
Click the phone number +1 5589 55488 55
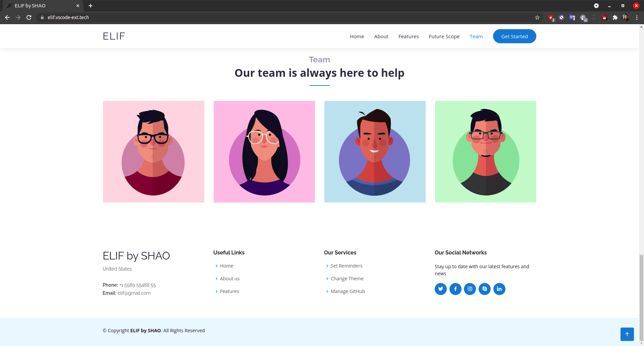138,285
